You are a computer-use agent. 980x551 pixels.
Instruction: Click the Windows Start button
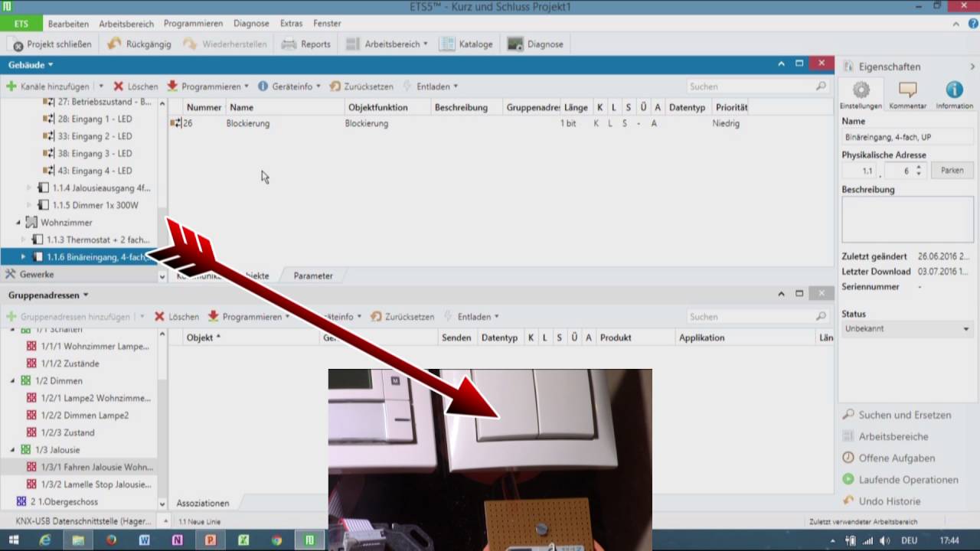pyautogui.click(x=14, y=540)
